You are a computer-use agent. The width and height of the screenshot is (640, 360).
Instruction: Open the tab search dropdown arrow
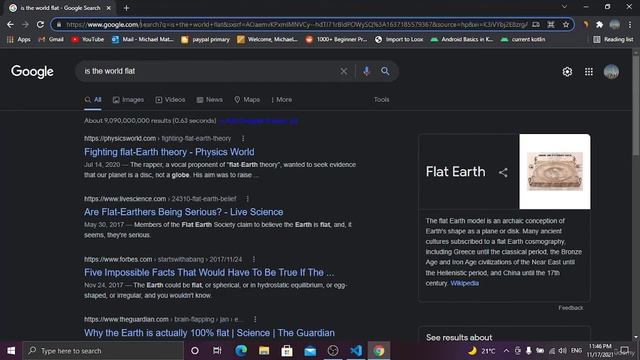point(564,7)
